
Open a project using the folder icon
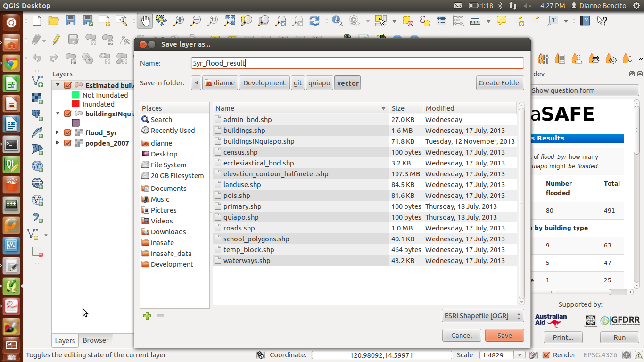(53, 21)
